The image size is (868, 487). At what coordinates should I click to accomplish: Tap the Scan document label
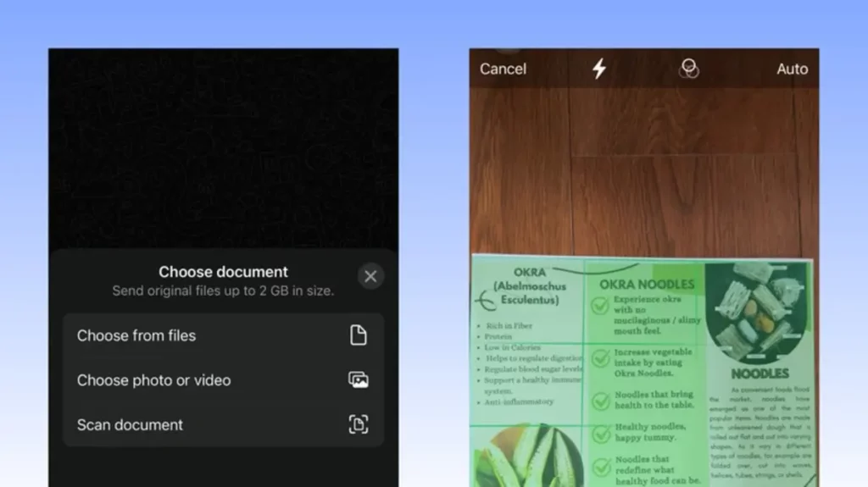tap(130, 425)
